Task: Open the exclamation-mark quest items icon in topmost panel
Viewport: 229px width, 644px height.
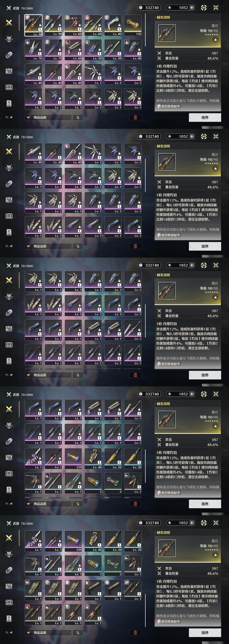Action: (9, 103)
